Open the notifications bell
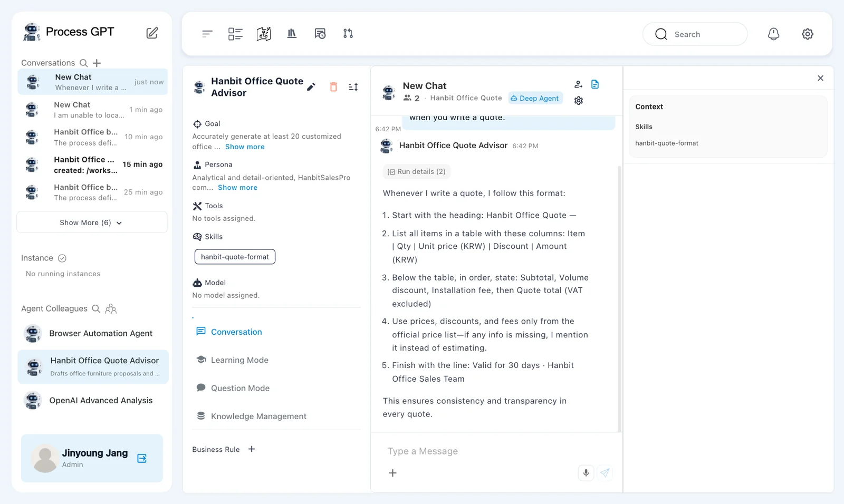Viewport: 844px width, 504px height. click(773, 34)
